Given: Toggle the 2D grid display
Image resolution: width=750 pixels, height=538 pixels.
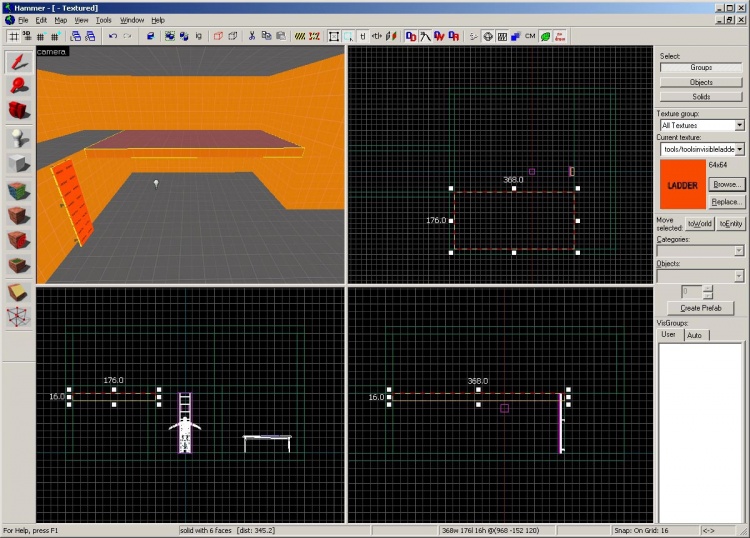Looking at the screenshot, I should [14, 36].
